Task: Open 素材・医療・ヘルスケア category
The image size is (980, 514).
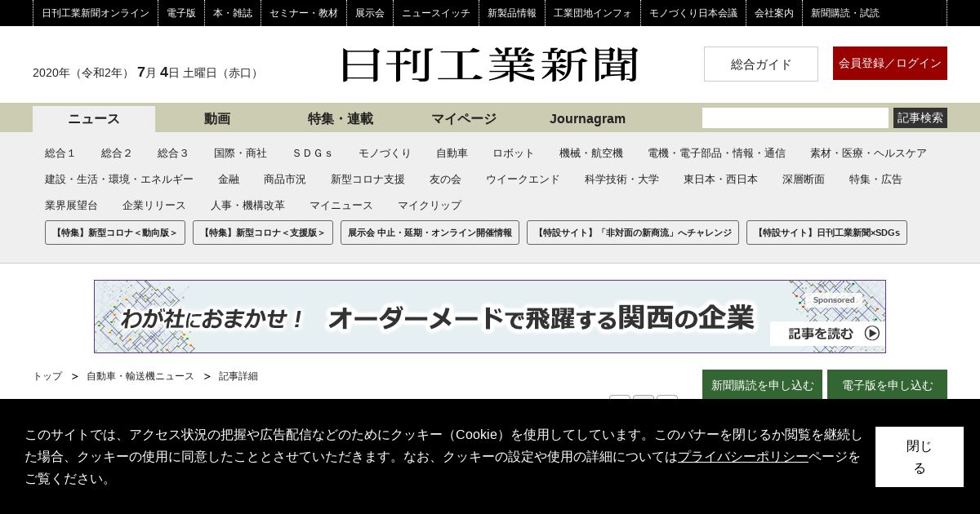Action: click(868, 153)
